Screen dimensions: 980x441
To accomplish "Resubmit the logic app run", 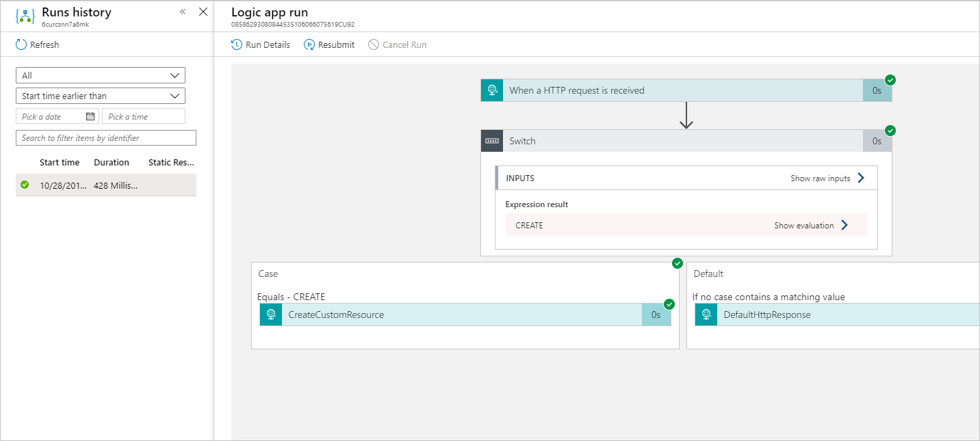I will [329, 44].
